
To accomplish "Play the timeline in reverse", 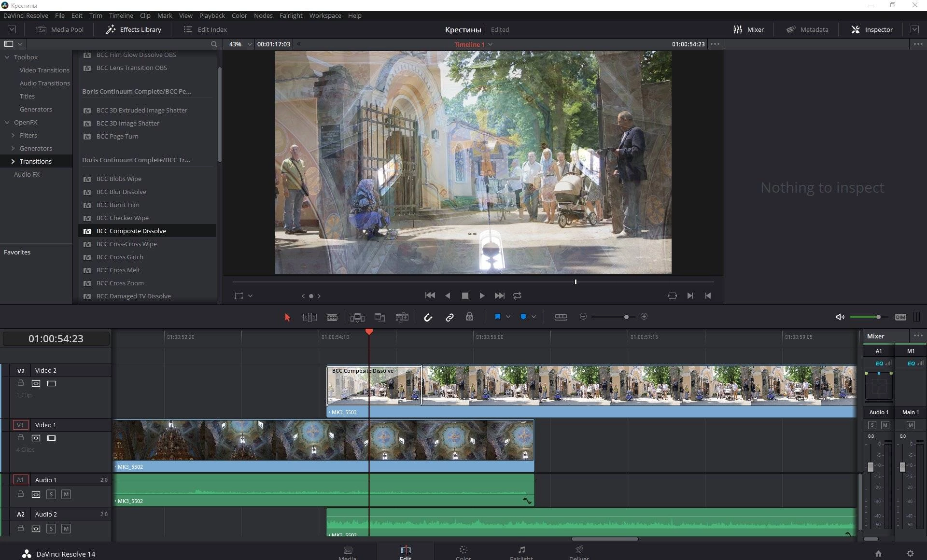I will (448, 295).
